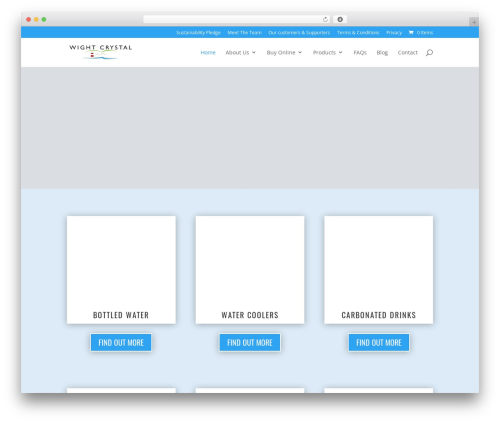This screenshot has width=500, height=423.
Task: Expand the Products dropdown menu
Action: [x=327, y=52]
